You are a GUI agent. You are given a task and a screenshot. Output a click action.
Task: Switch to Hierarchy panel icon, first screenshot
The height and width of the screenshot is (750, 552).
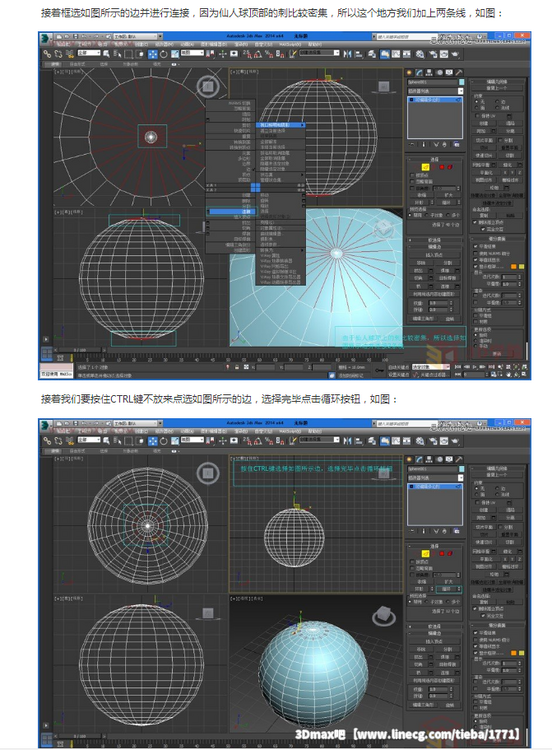[x=429, y=72]
